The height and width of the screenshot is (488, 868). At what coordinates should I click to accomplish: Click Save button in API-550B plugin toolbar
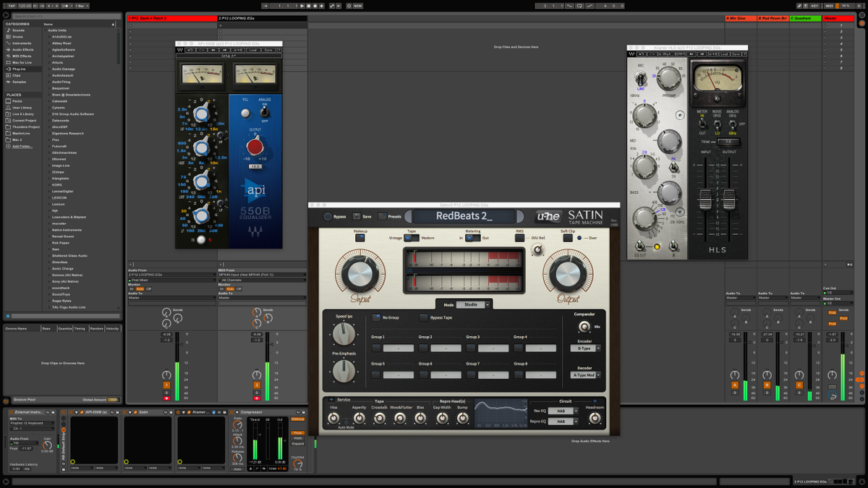pyautogui.click(x=268, y=51)
